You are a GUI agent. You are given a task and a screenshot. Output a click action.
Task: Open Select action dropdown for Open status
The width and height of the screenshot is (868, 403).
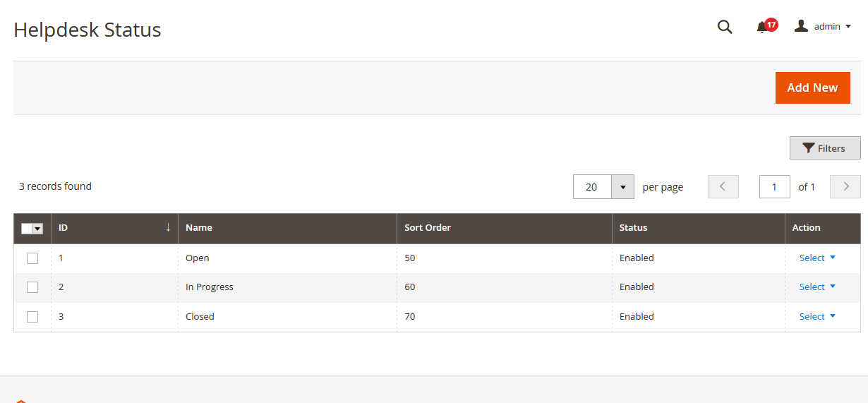[x=817, y=258]
